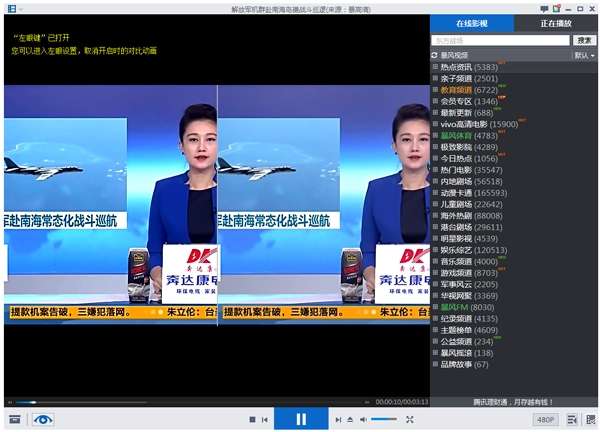Viewport: 600px width, 432px height.
Task: Click the stop playback button
Action: [x=252, y=419]
